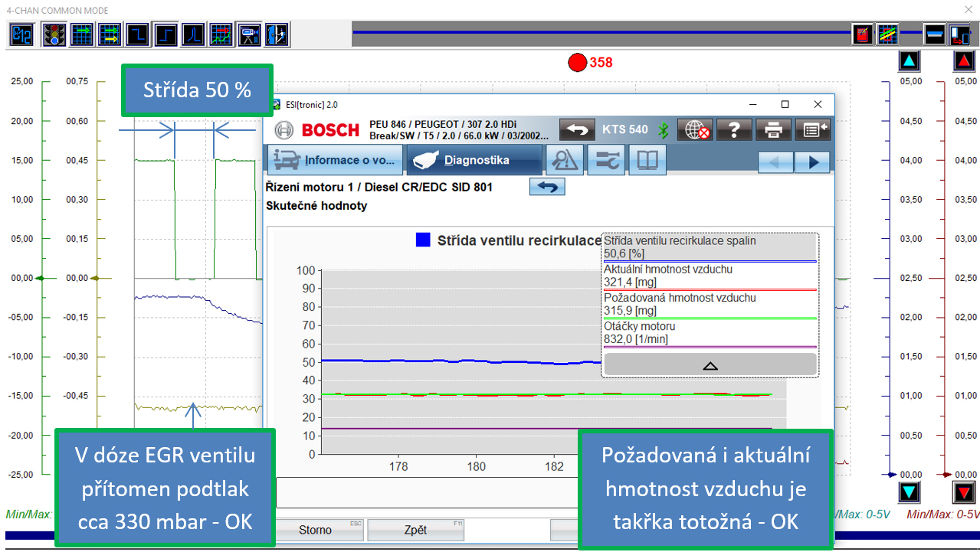The width and height of the screenshot is (980, 552).
Task: Close the ESI[tronic] 2.0 window
Action: (818, 104)
